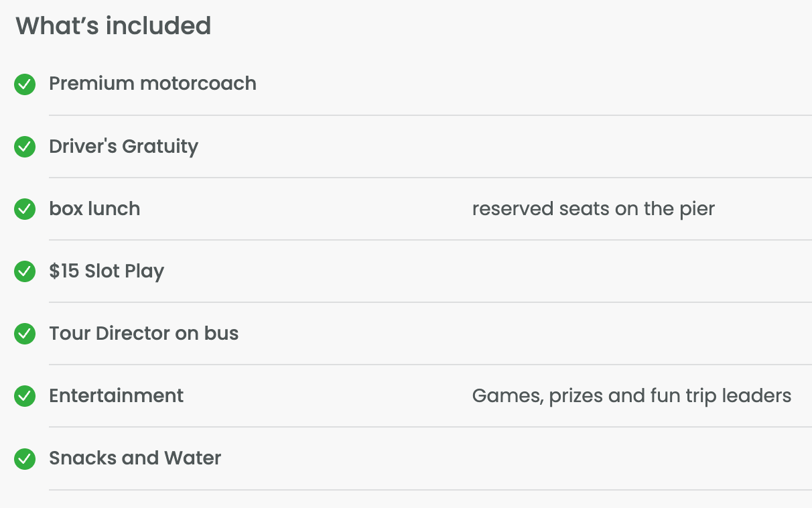Click the divider line below Premium motorcoach

point(430,115)
